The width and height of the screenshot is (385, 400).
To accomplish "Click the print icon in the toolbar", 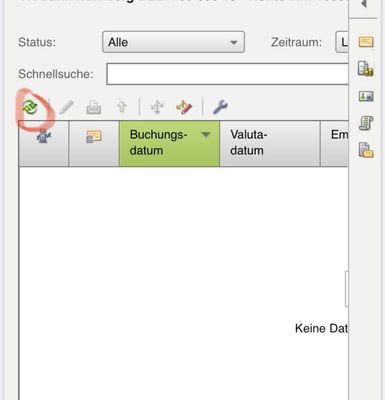I will pyautogui.click(x=94, y=108).
